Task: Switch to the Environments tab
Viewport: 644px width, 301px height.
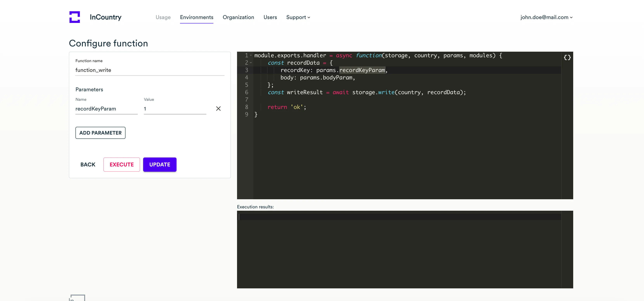Action: pyautogui.click(x=196, y=17)
